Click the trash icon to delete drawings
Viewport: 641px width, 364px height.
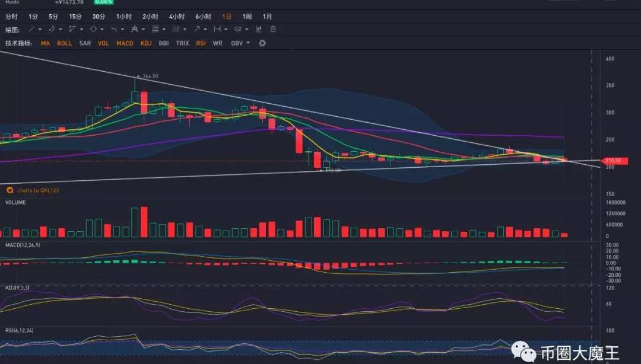point(273,29)
